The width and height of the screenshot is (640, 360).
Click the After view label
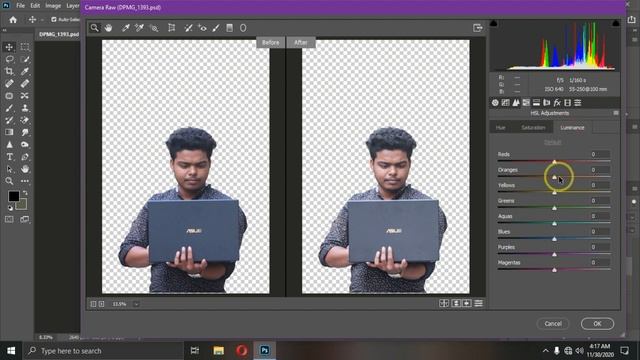(x=301, y=42)
